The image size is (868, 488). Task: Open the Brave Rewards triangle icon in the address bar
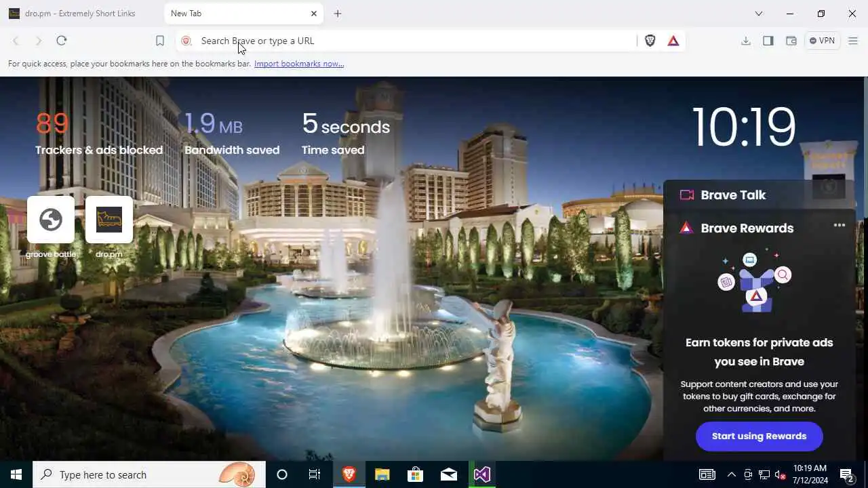673,41
